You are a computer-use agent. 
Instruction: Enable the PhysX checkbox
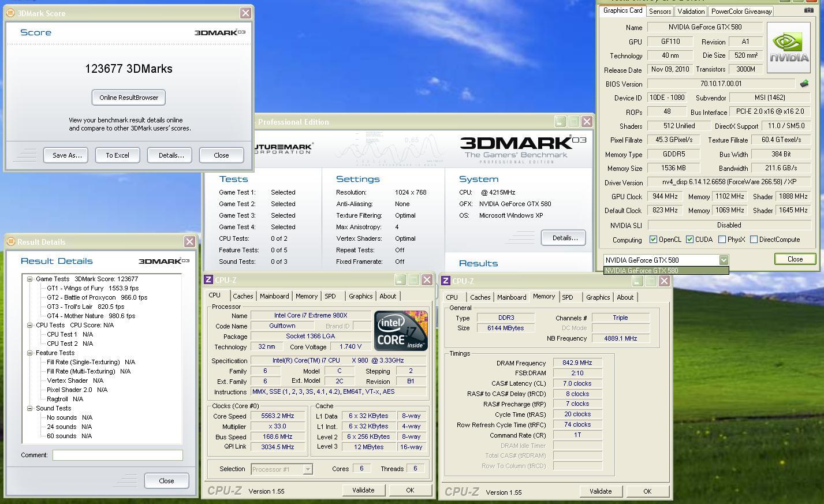click(722, 239)
